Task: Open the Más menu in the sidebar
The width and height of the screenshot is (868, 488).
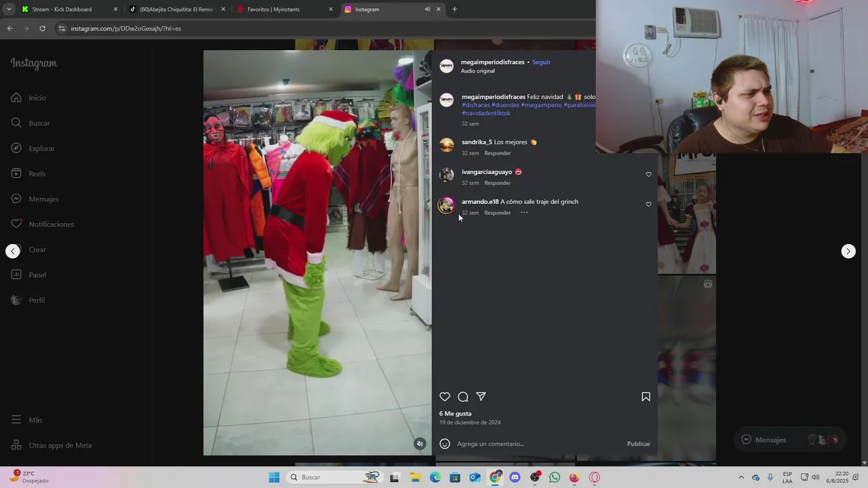Action: pyautogui.click(x=26, y=420)
